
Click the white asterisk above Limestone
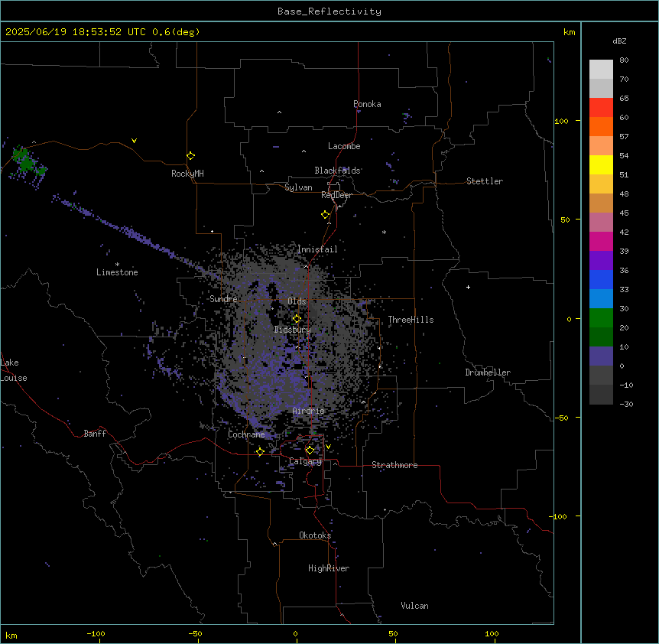click(x=117, y=265)
